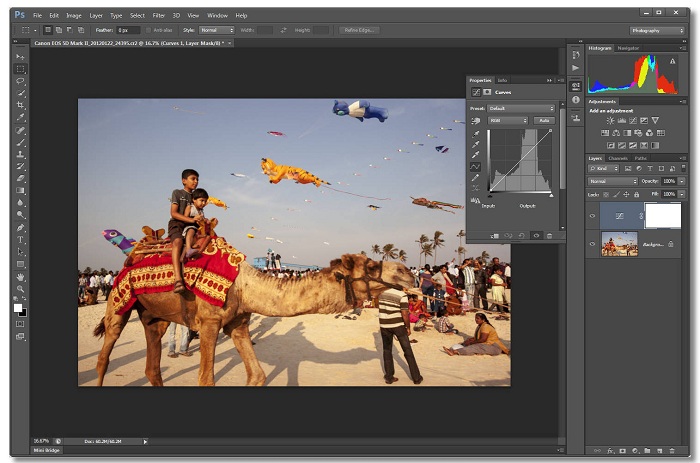Image resolution: width=700 pixels, height=463 pixels.
Task: Delete the adjustment layer from Properties panel
Action: tap(550, 236)
